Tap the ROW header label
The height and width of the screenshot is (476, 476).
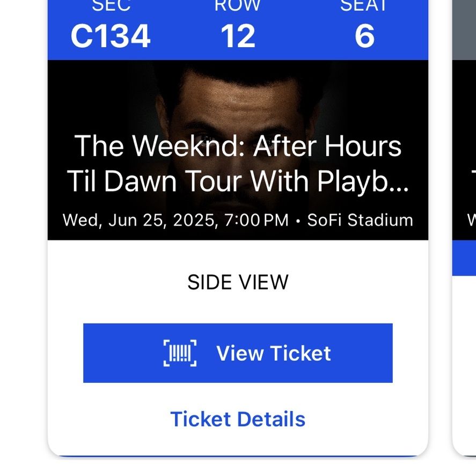(x=238, y=5)
